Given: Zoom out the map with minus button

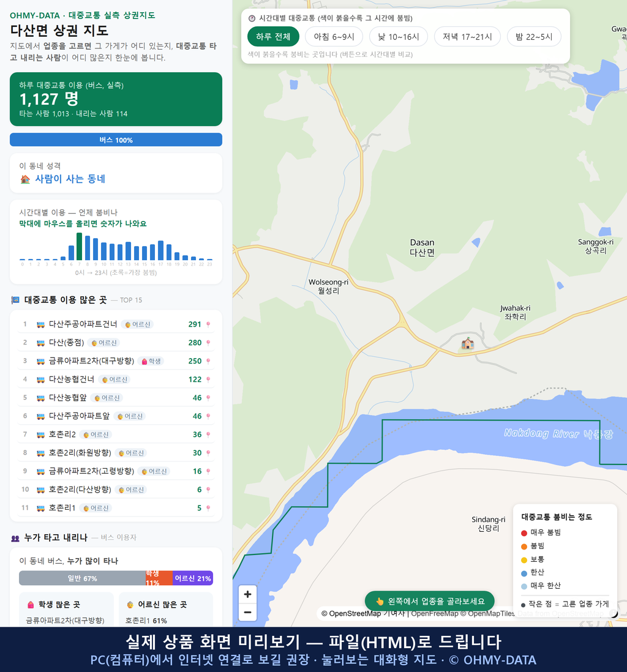Looking at the screenshot, I should coord(247,612).
